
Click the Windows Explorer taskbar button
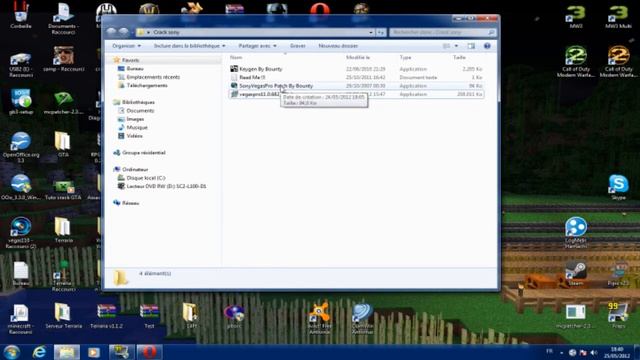(x=67, y=352)
